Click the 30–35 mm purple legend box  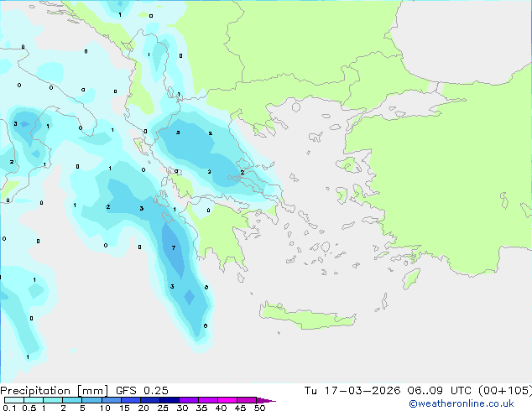pos(189,400)
